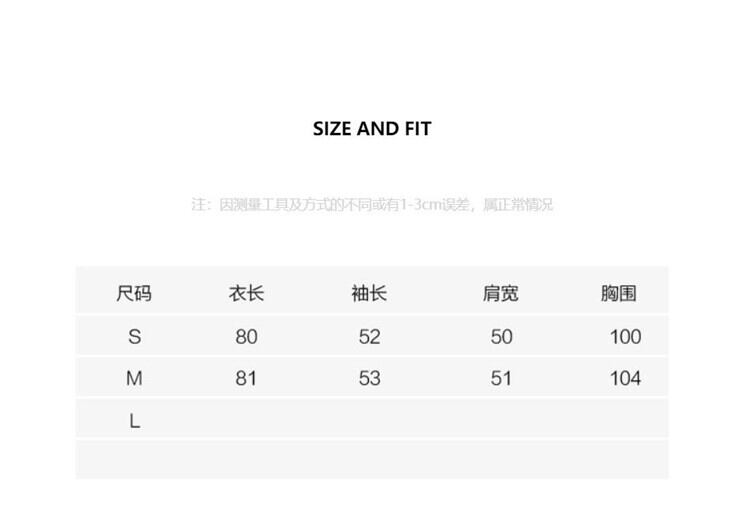Select shoulder width value 51

click(x=501, y=379)
